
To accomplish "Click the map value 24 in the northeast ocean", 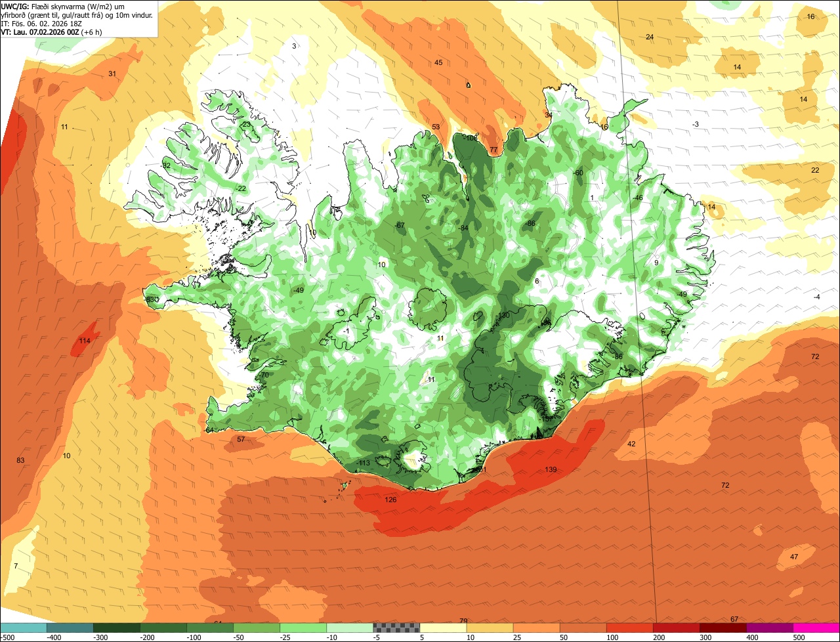I will click(650, 37).
